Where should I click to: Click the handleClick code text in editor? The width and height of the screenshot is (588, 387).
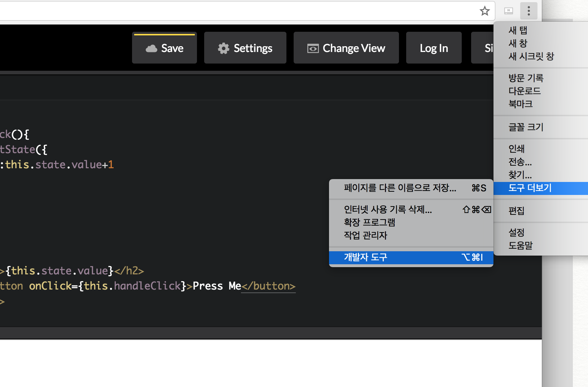tap(147, 286)
